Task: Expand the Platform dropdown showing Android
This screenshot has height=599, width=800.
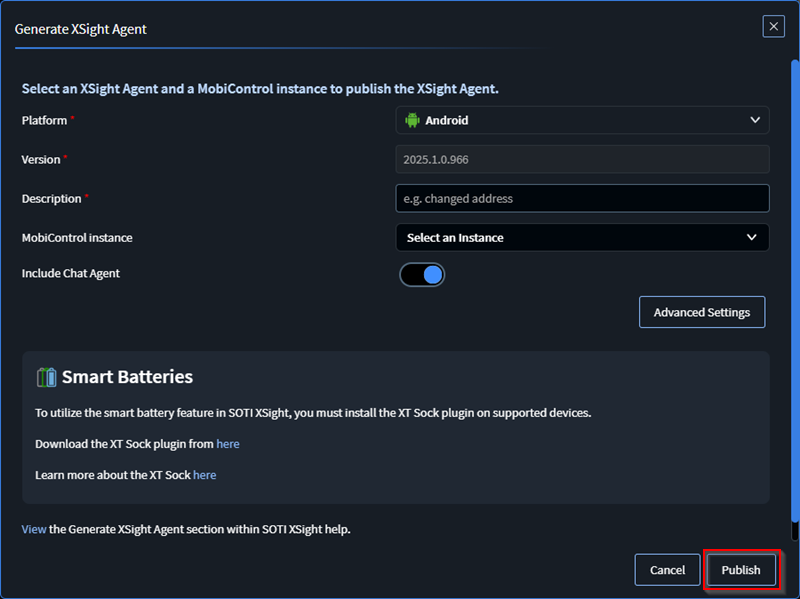Action: (582, 120)
